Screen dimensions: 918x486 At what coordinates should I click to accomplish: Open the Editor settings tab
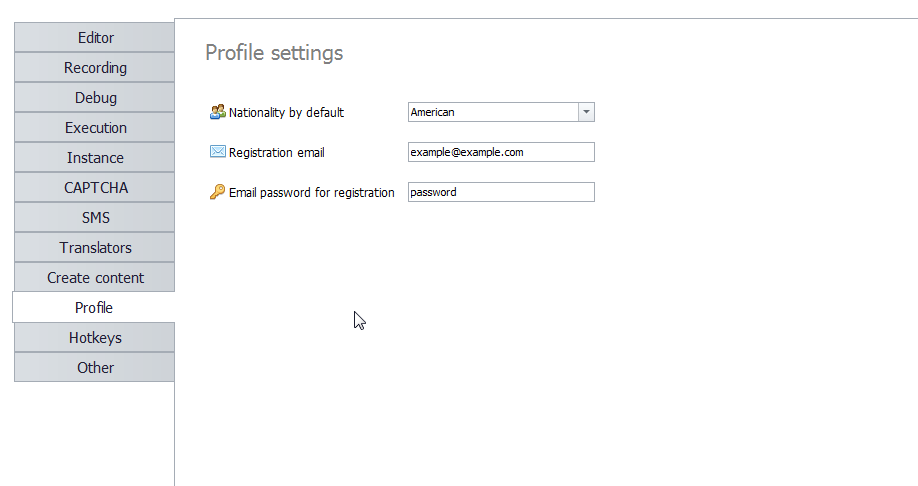click(95, 37)
